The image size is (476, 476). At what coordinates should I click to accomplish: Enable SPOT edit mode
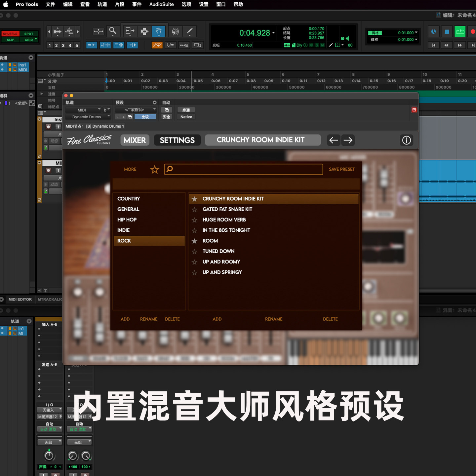click(x=29, y=34)
